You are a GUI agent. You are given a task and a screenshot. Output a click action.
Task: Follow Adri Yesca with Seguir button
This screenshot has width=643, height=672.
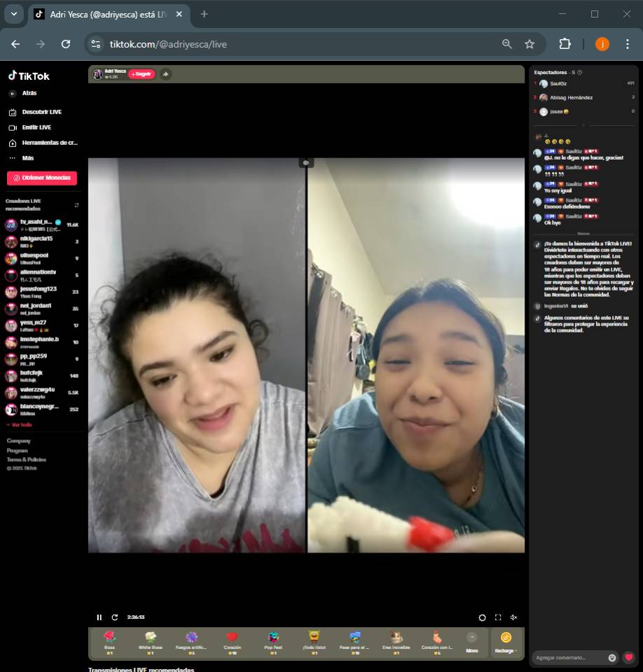click(141, 74)
